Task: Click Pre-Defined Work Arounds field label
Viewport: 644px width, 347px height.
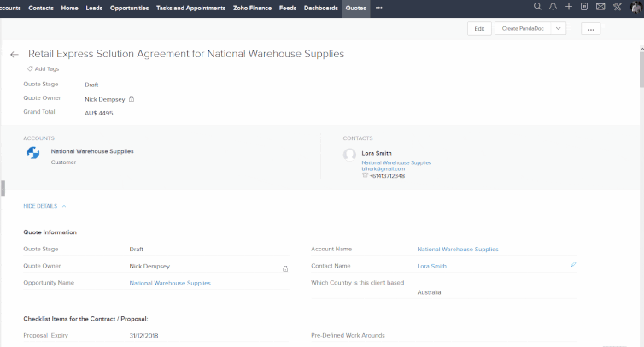Action: point(348,336)
